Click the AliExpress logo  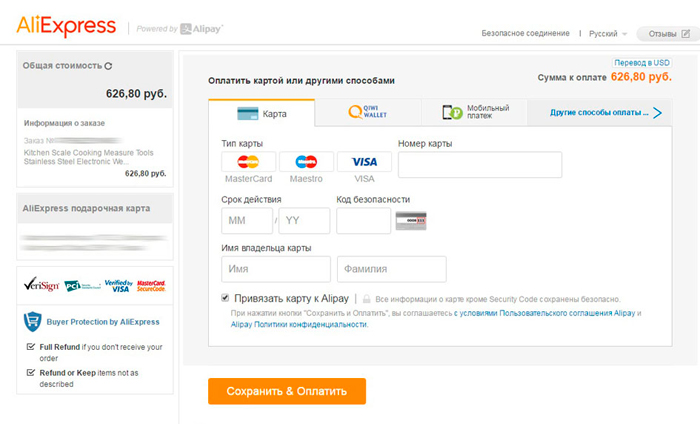(66, 26)
